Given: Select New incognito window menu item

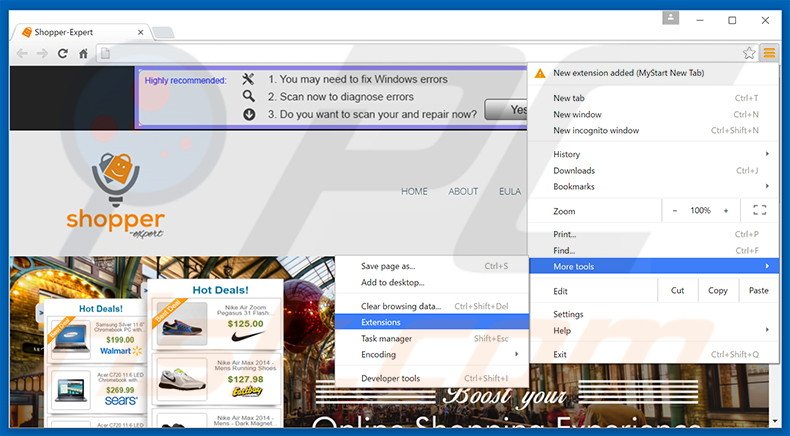Looking at the screenshot, I should tap(653, 130).
